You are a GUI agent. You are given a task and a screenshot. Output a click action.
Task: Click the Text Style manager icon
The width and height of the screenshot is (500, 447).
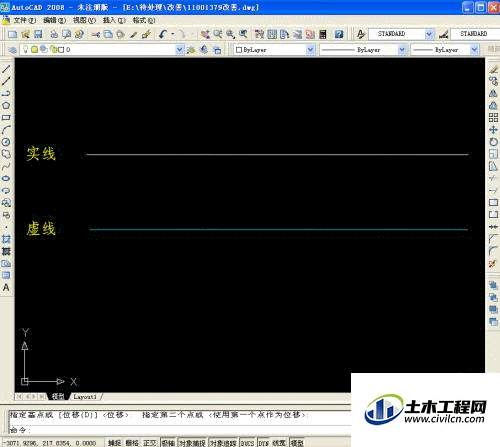tap(361, 34)
